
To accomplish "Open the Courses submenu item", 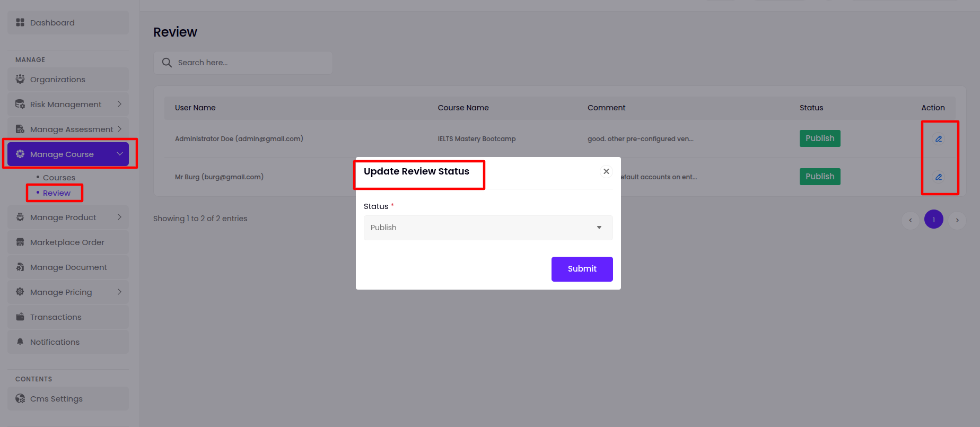I will coord(59,178).
